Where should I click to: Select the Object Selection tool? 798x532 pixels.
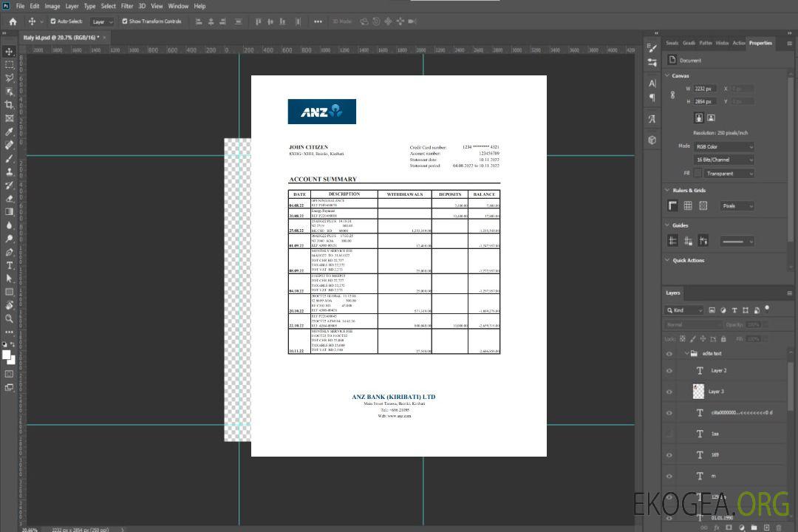click(x=9, y=92)
